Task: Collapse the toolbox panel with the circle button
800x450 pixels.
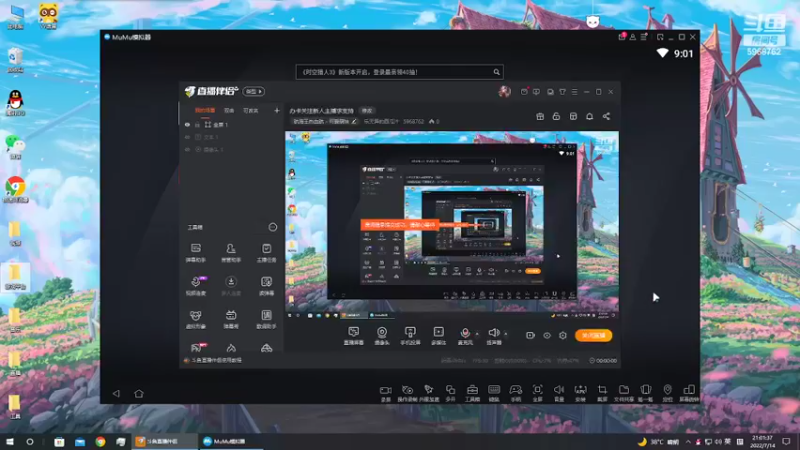Action: coord(273,228)
